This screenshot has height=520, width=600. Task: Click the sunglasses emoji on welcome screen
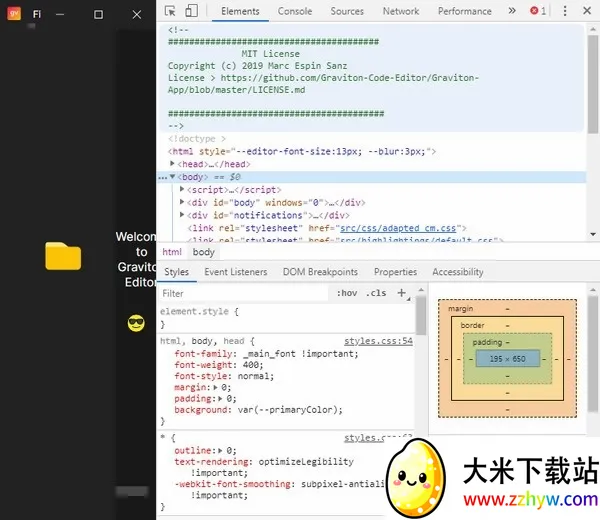click(x=136, y=323)
